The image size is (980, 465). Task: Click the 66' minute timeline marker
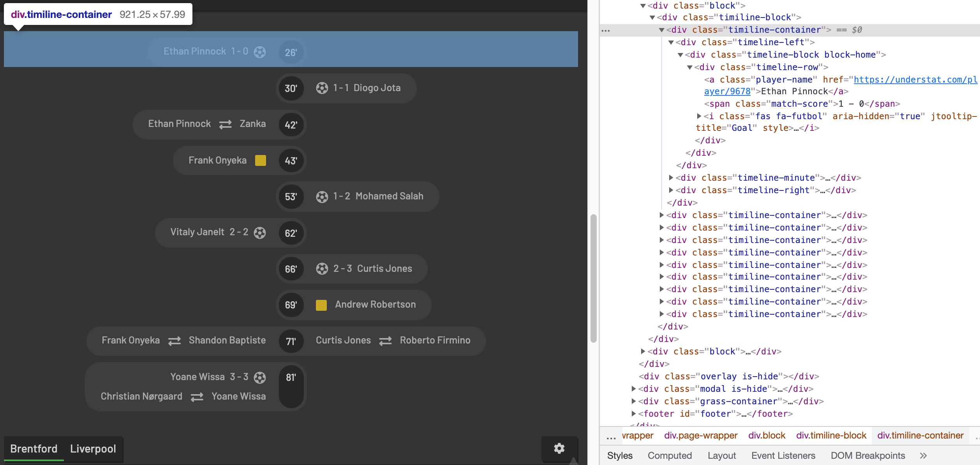[291, 269]
